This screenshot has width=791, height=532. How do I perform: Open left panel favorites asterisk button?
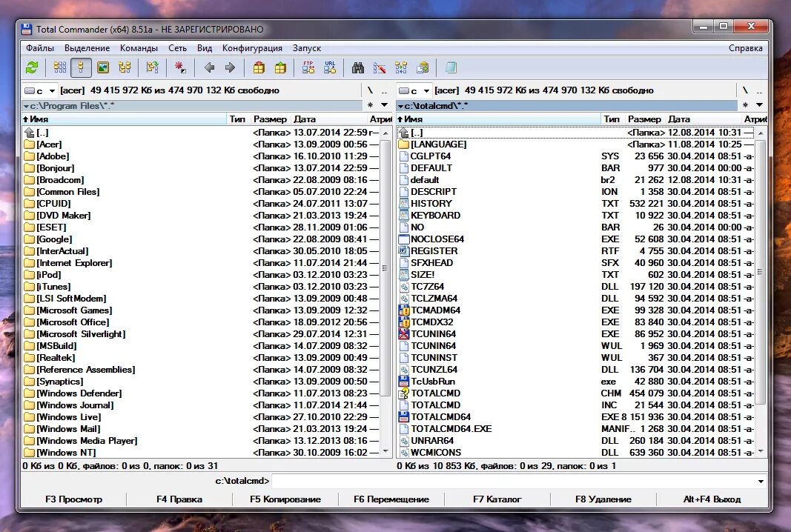click(x=370, y=105)
